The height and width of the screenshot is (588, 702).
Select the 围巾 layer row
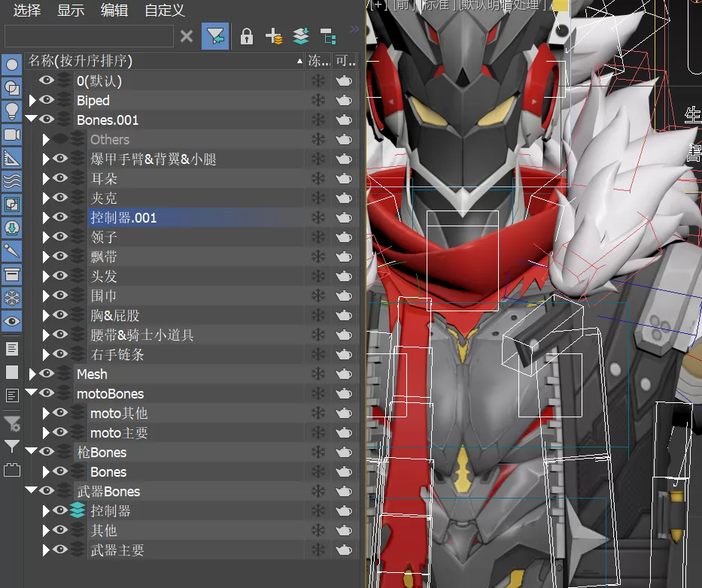click(x=196, y=296)
